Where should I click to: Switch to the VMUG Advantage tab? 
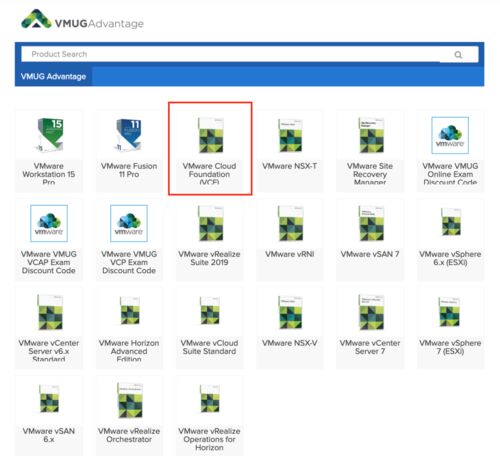(53, 76)
